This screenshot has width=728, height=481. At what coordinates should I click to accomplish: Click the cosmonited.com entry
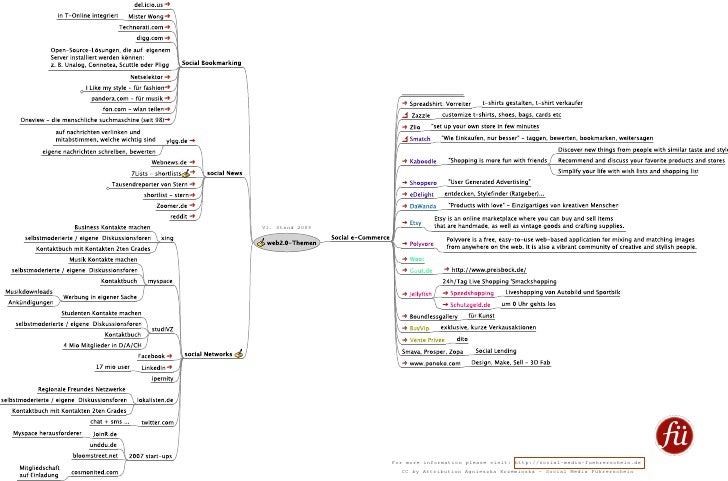95,472
